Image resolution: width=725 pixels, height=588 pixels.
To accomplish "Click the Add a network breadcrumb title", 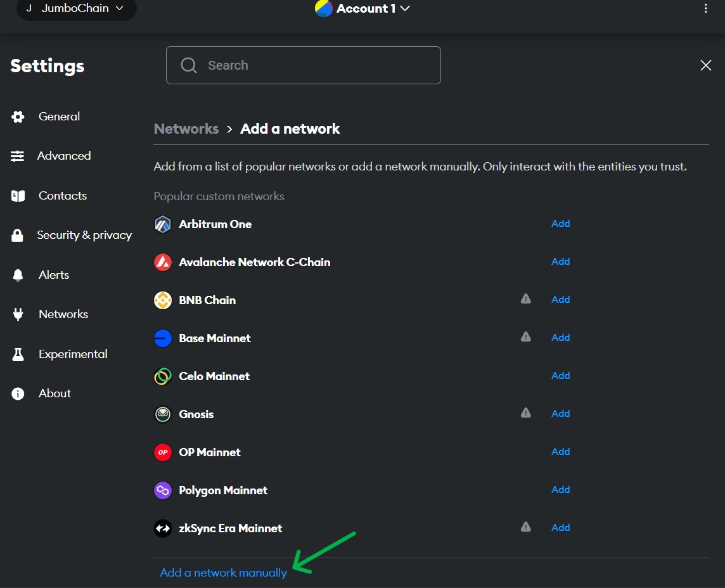I will [290, 129].
